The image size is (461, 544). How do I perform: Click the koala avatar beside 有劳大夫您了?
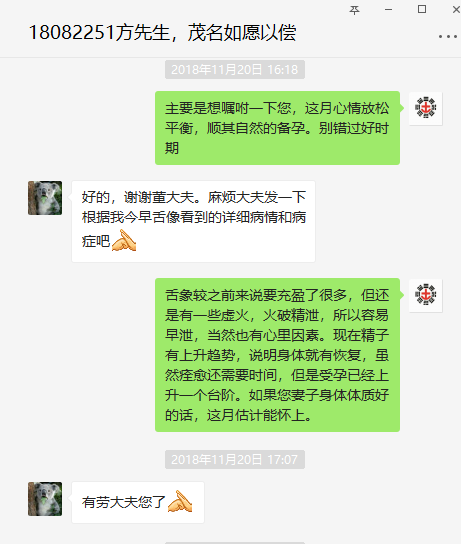pyautogui.click(x=45, y=499)
